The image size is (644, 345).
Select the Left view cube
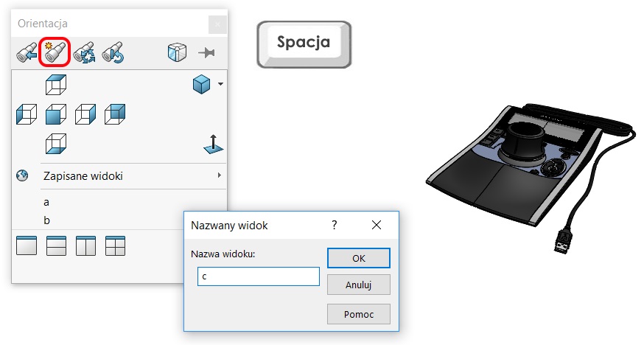(x=27, y=114)
